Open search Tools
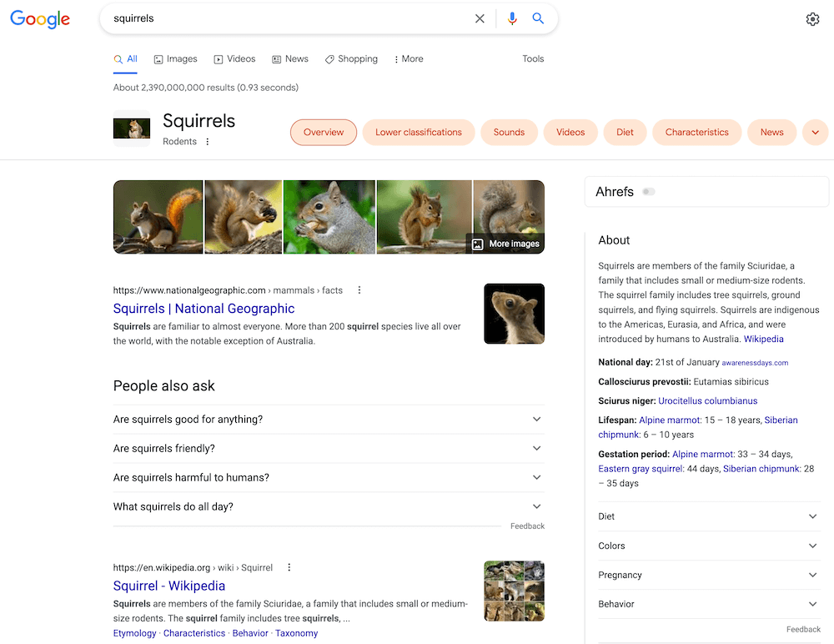Viewport: 834px width, 644px height. point(533,59)
